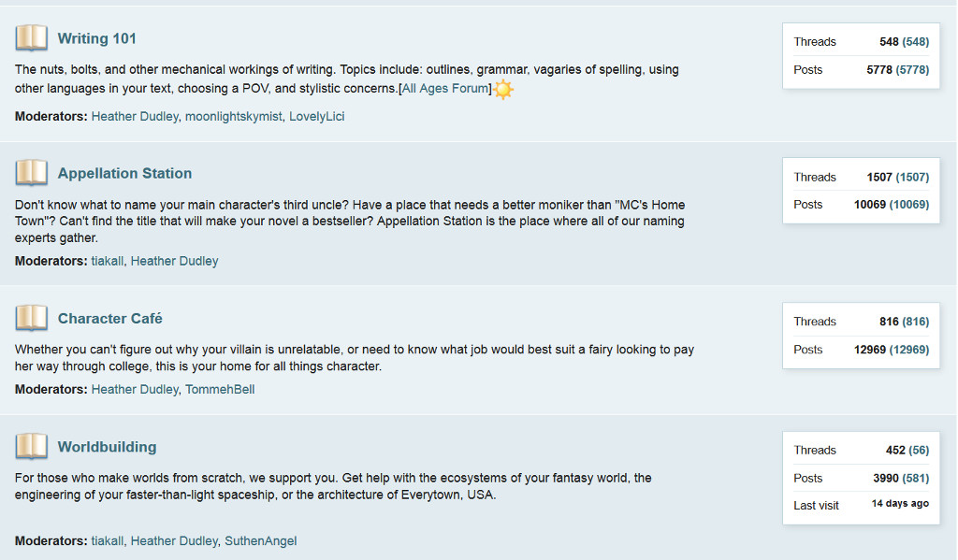Click the book icon beside Worldbuilding
The width and height of the screenshot is (958, 560).
tap(31, 446)
